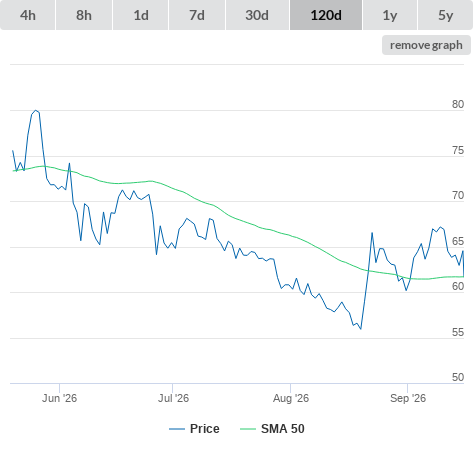
Task: Toggle the SMA 50 legend entry
Action: (x=283, y=429)
